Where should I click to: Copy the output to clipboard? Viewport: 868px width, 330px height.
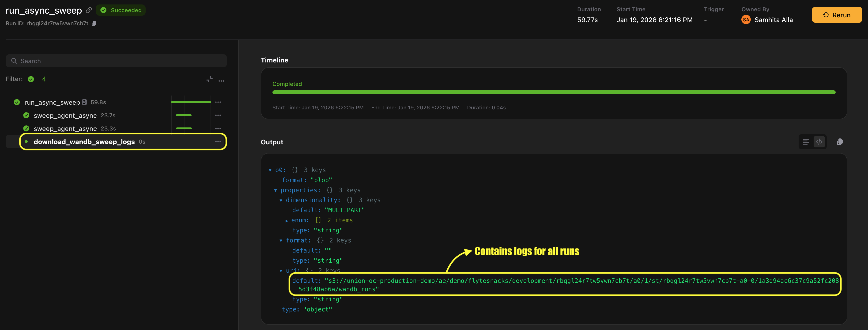click(x=840, y=142)
